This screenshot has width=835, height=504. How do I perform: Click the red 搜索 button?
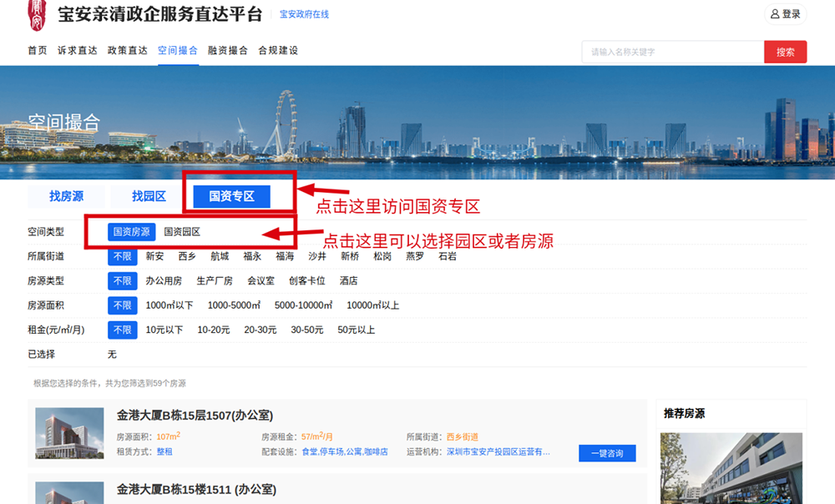click(x=786, y=53)
